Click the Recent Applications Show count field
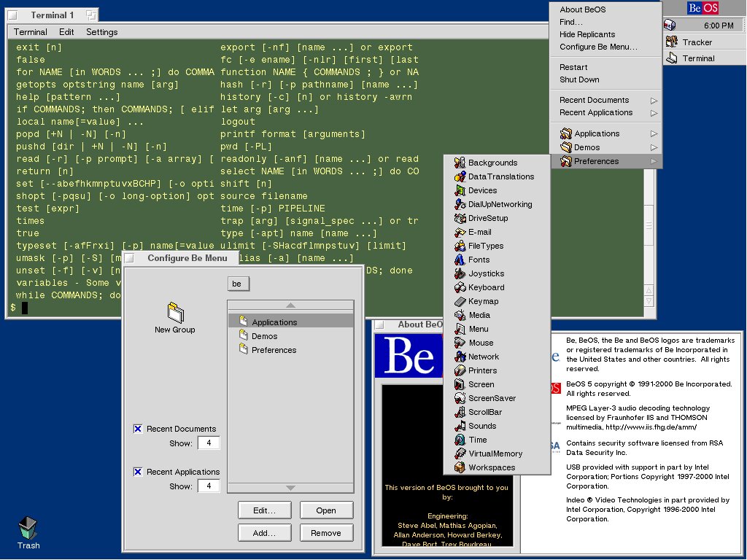The image size is (747, 560). (209, 486)
